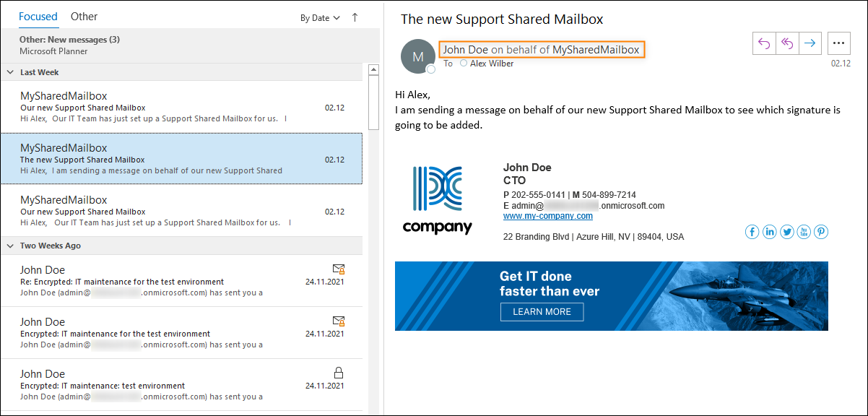Select the Focused tab
This screenshot has height=416, width=868.
click(38, 17)
